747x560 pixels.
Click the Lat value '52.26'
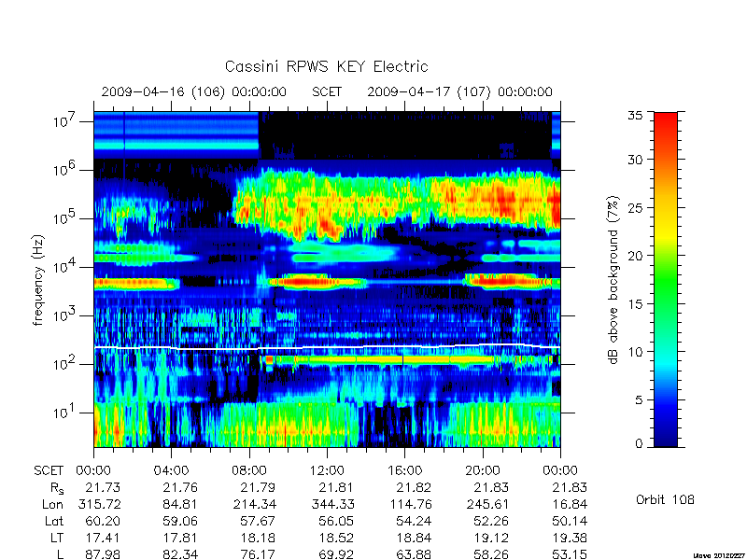(491, 521)
